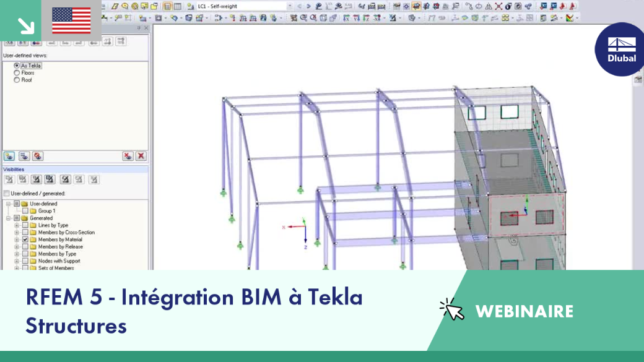Enable the User-defined / generated checkbox

[x=7, y=193]
